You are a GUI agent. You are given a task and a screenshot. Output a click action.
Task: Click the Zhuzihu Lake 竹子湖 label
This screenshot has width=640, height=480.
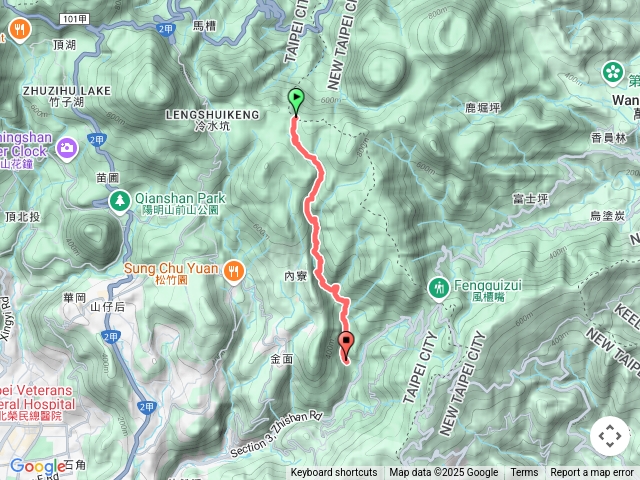[67, 96]
